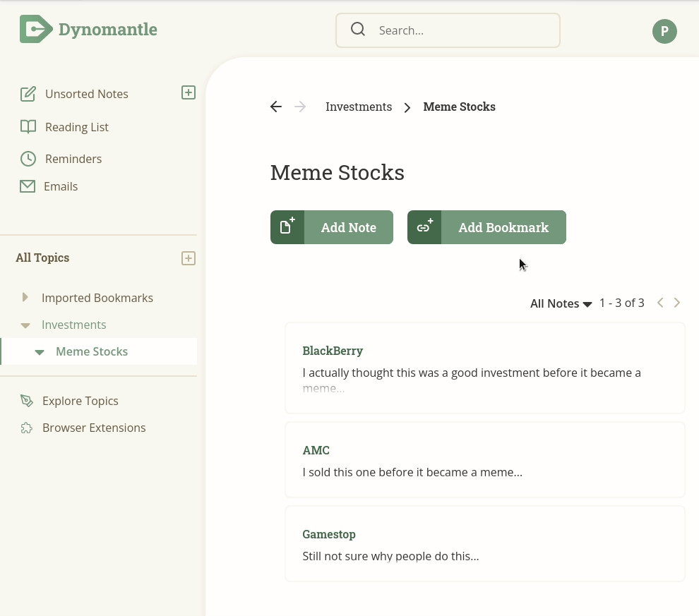Go to next page of notes
Viewport: 699px width, 616px height.
pyautogui.click(x=676, y=303)
